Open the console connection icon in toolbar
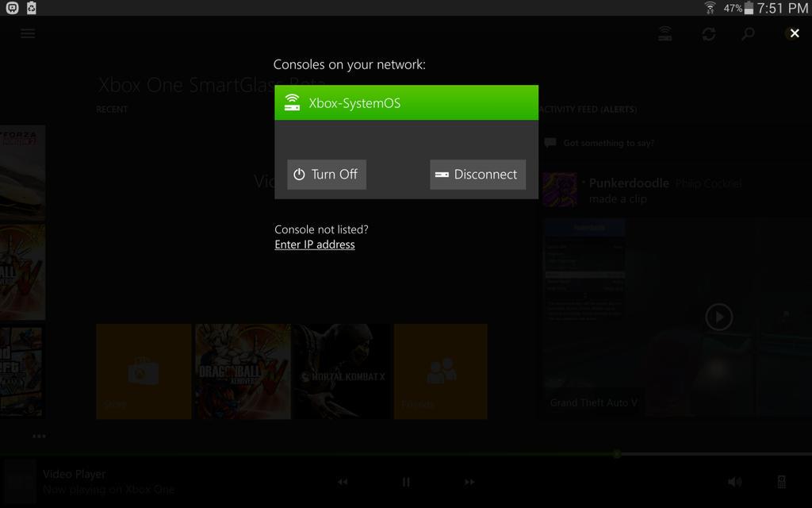Screen dimensions: 812x508 665,33
